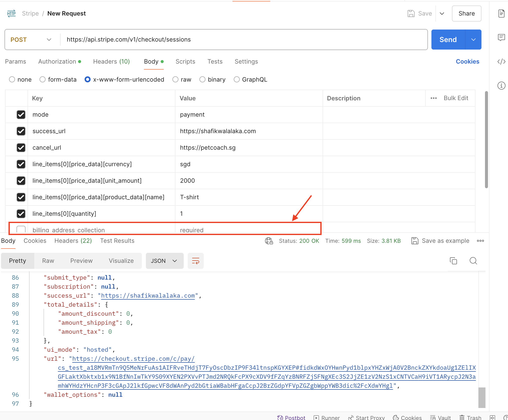The image size is (508, 420).
Task: Open the Test Results tab
Action: pyautogui.click(x=117, y=241)
